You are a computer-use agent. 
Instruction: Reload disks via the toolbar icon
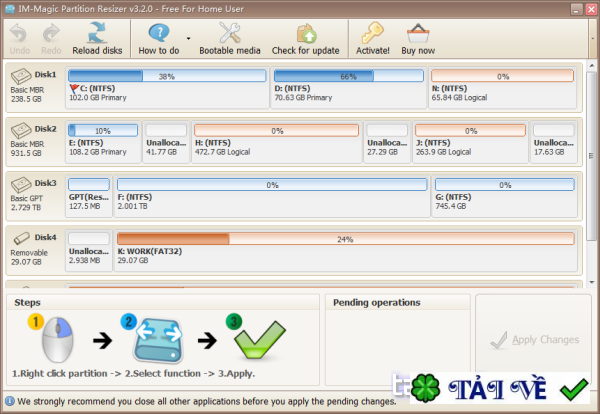tap(97, 33)
